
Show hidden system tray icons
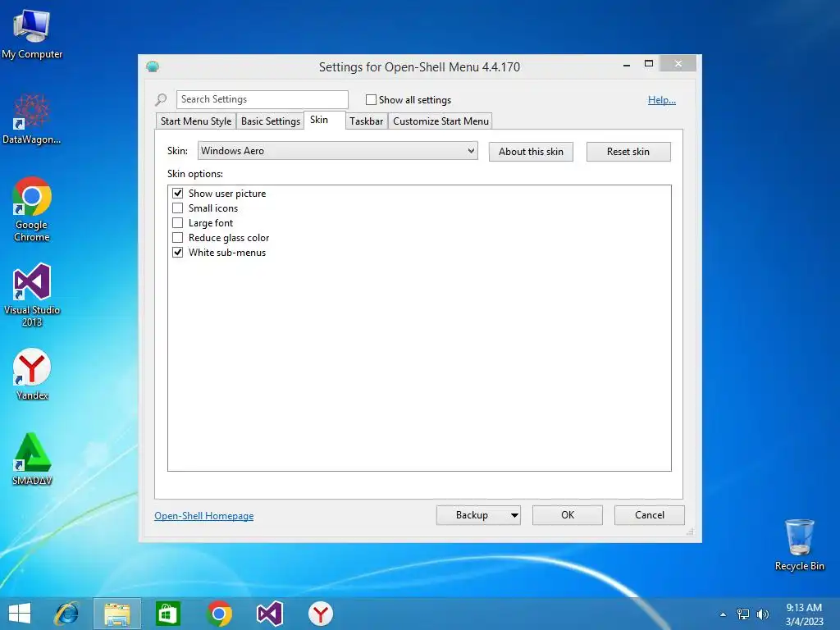[x=723, y=614]
